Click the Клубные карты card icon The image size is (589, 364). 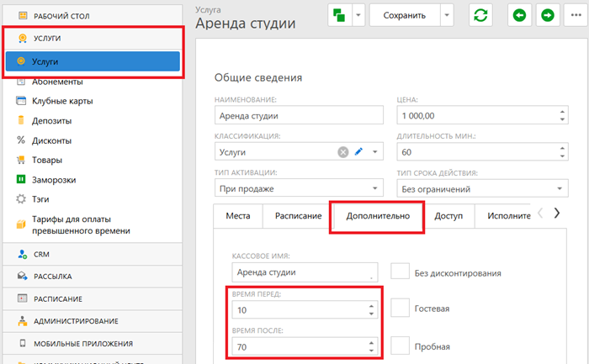pos(21,101)
